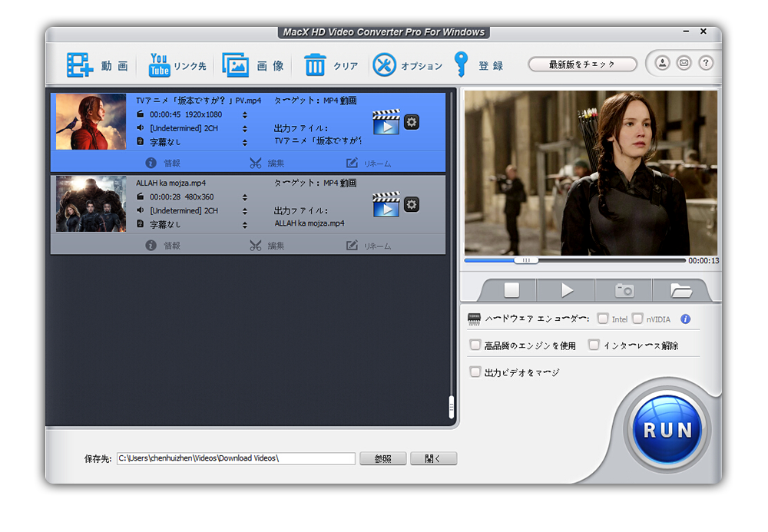This screenshot has width=768, height=532.
Task: Close the MacX HD Video Converter window
Action: 703,31
